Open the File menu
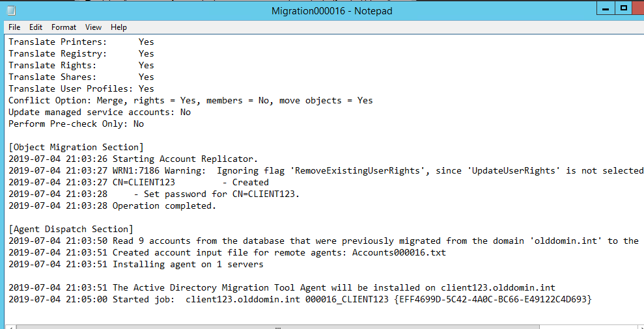Image resolution: width=644 pixels, height=329 pixels. [x=14, y=27]
